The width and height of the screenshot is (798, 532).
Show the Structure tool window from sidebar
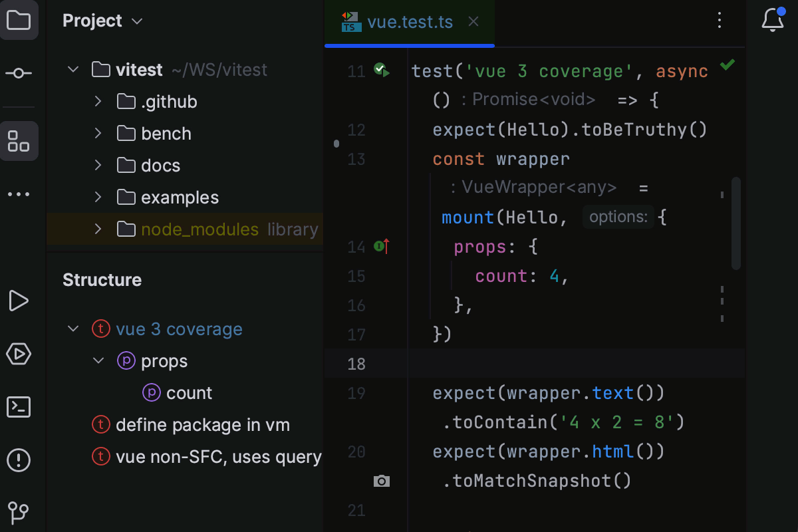tap(19, 141)
